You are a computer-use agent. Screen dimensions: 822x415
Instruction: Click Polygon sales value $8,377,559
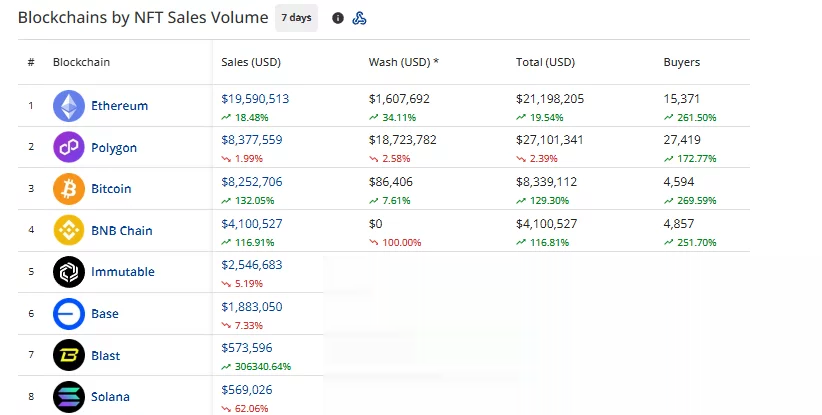pos(252,140)
